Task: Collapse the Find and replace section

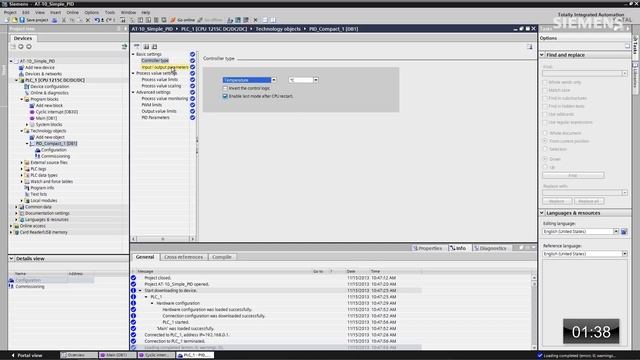Action: pos(542,55)
